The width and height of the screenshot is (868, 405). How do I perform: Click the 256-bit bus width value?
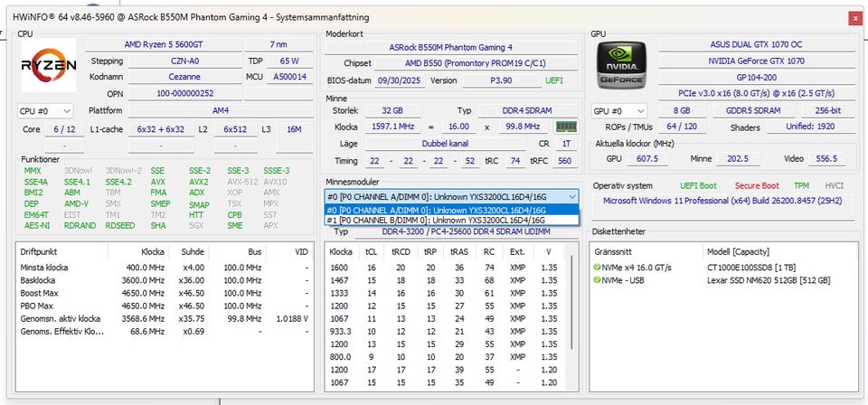(x=828, y=110)
